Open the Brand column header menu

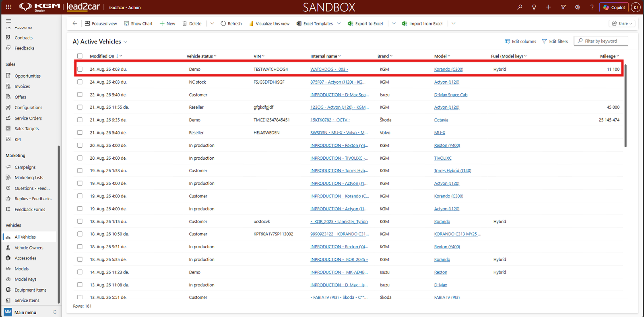pyautogui.click(x=385, y=56)
